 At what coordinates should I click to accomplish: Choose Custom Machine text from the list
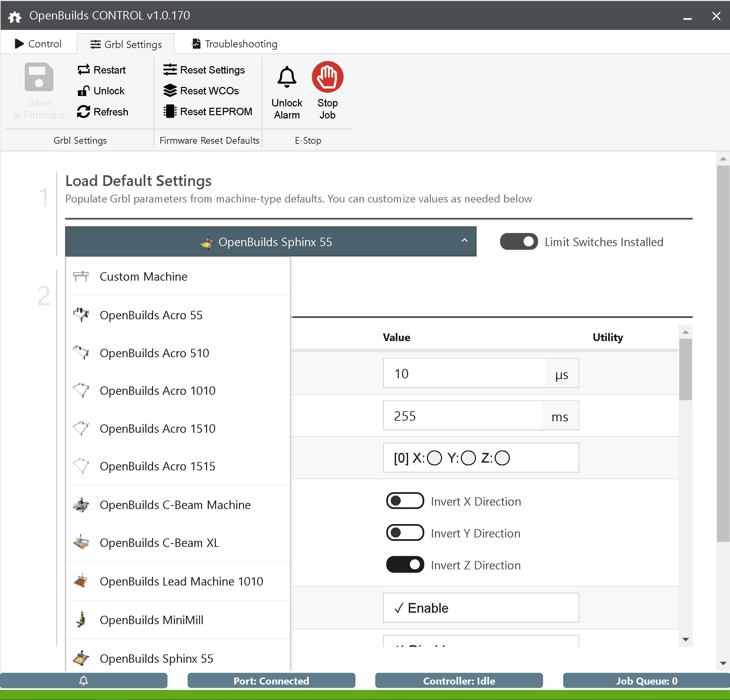pos(143,276)
